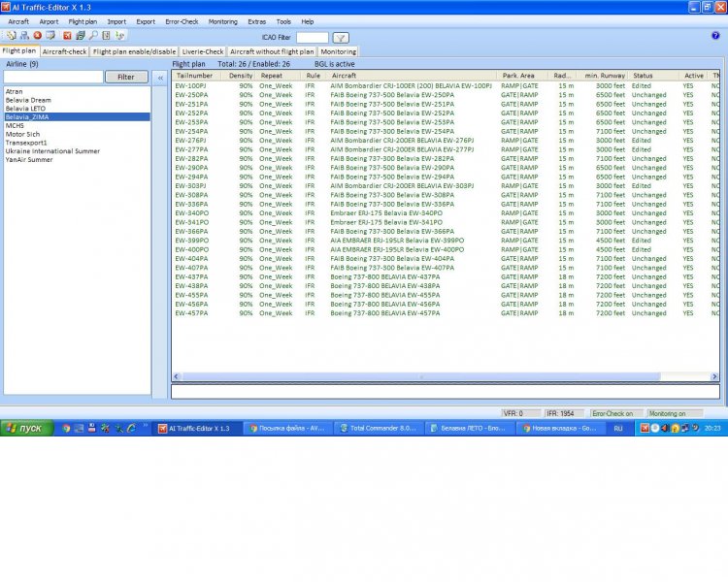
Task: Open the blue help question mark icon
Action: pyautogui.click(x=715, y=35)
